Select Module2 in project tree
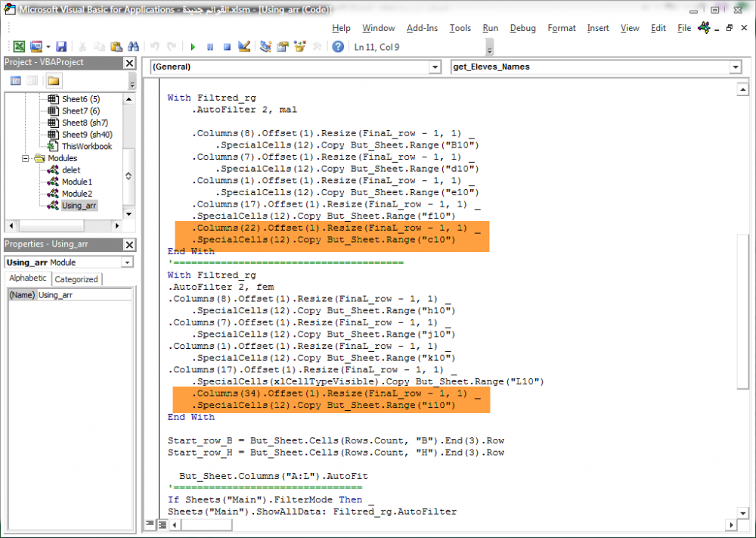Viewport: 756px width, 538px height. click(x=76, y=194)
